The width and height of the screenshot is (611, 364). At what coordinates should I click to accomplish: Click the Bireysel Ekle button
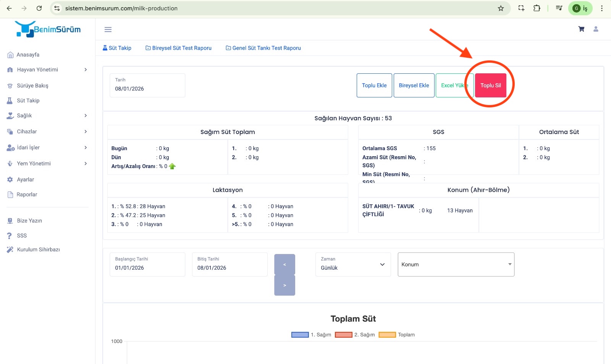click(x=414, y=85)
